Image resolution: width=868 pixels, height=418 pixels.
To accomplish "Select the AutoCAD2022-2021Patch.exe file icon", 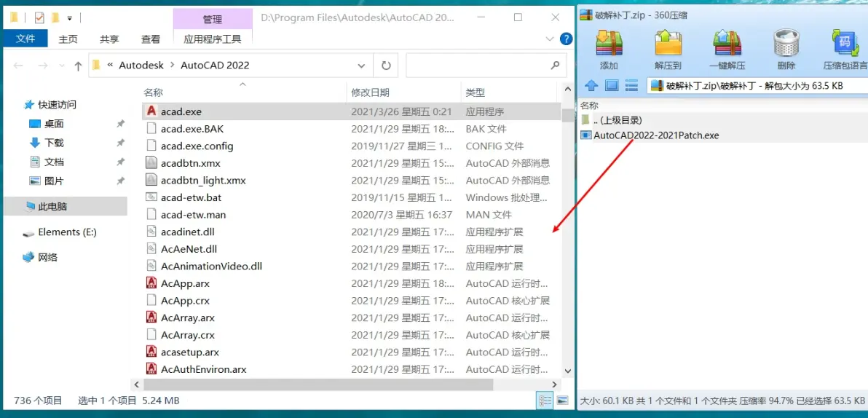I will [x=586, y=135].
